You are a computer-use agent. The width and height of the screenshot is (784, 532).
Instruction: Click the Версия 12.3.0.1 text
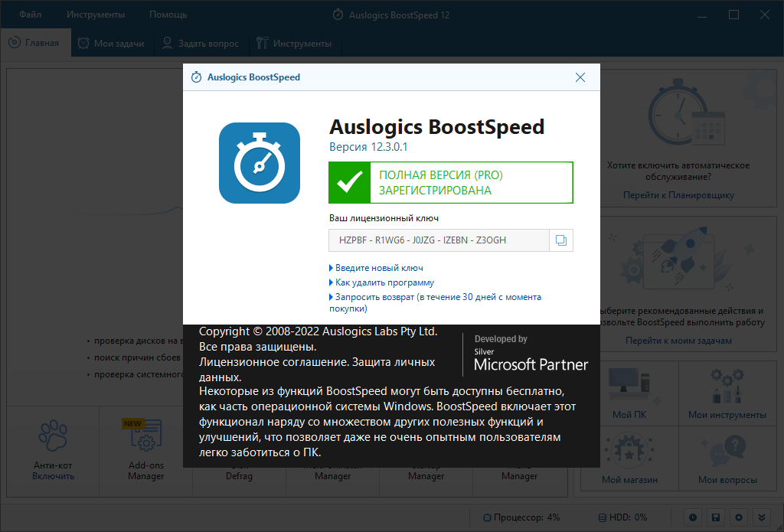coord(368,147)
